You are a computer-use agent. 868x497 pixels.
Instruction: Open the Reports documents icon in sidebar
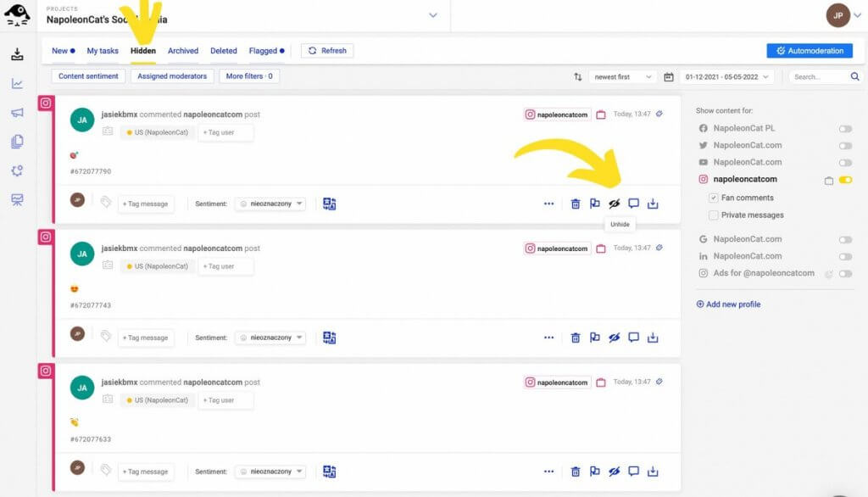[x=17, y=142]
